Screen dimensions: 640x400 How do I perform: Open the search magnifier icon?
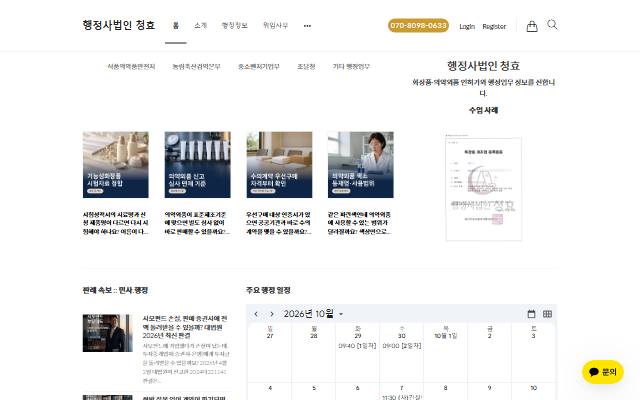point(552,25)
